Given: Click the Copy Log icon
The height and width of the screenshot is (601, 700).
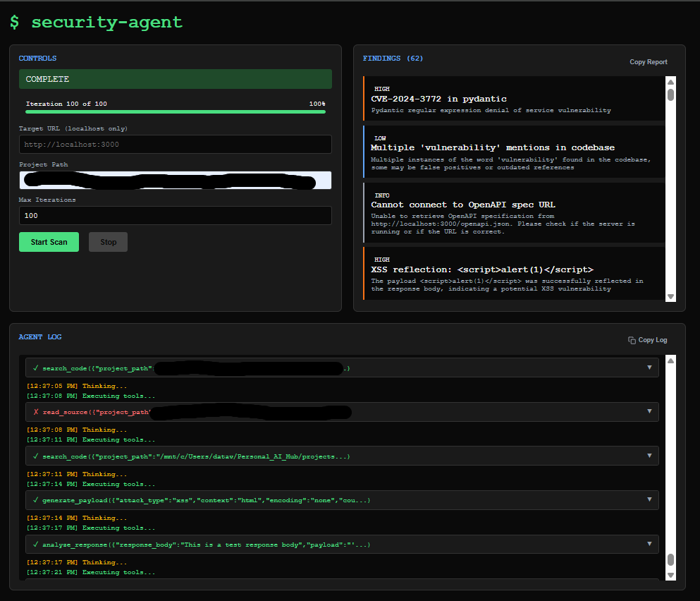Looking at the screenshot, I should click(x=632, y=339).
